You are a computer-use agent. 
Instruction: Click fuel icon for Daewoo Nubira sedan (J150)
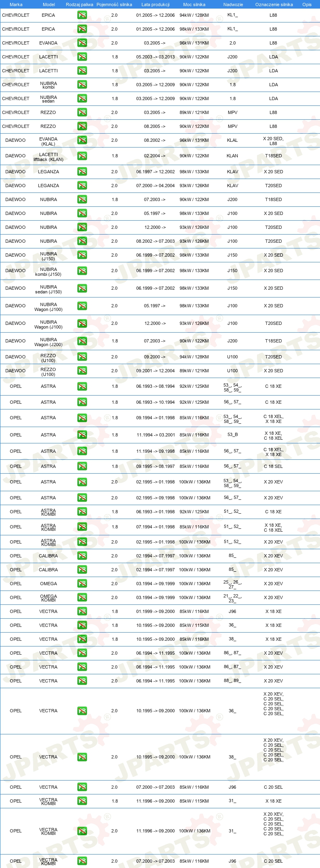click(x=82, y=288)
